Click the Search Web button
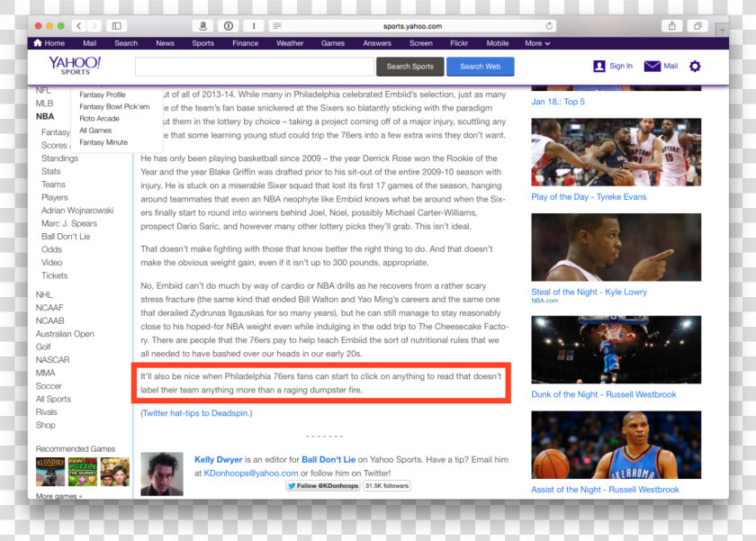This screenshot has width=756, height=541. pos(481,67)
